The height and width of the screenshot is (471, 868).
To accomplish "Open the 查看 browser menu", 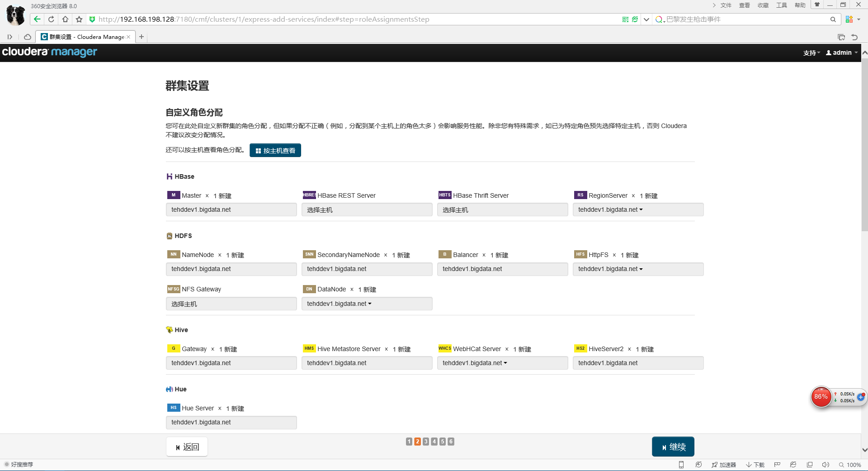I will [x=745, y=5].
